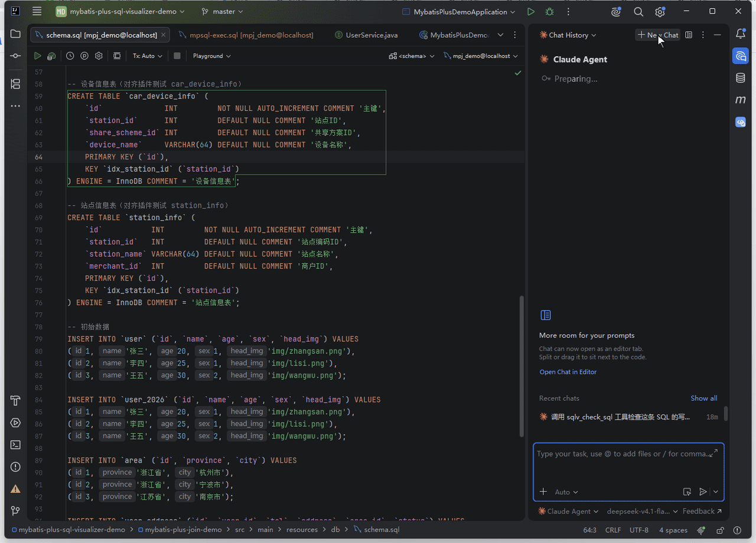Open the Problems tool window icon
The width and height of the screenshot is (756, 543).
(15, 467)
